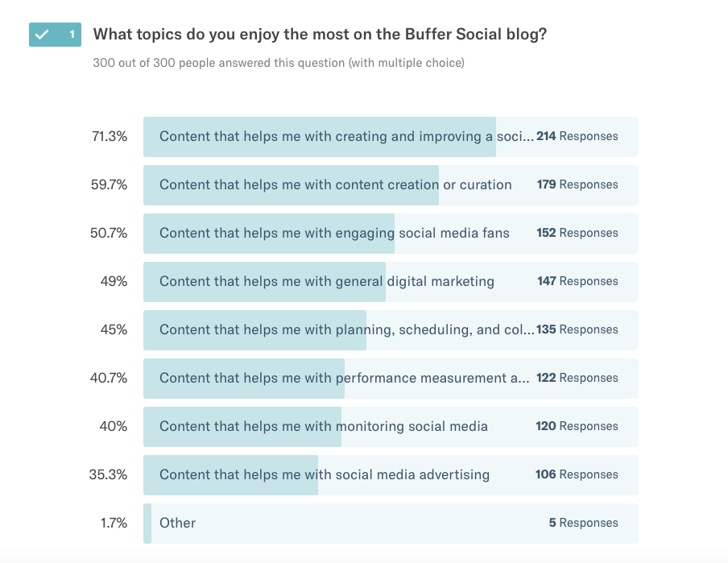The width and height of the screenshot is (728, 563).
Task: Click the 1.7% percentage label
Action: coord(114,523)
